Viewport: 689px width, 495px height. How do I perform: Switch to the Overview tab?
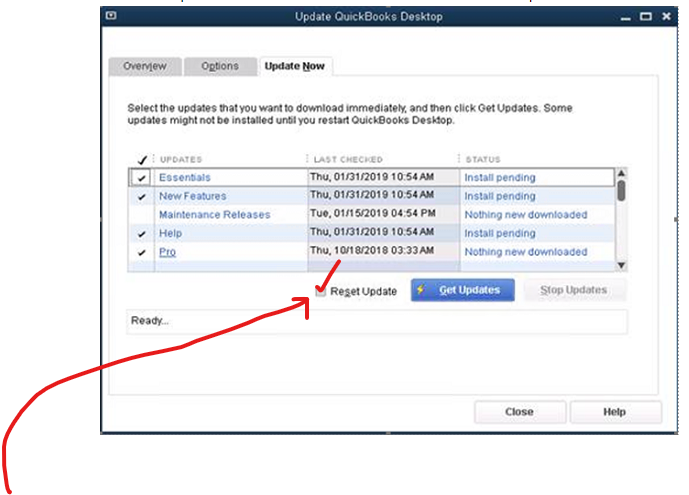click(145, 66)
